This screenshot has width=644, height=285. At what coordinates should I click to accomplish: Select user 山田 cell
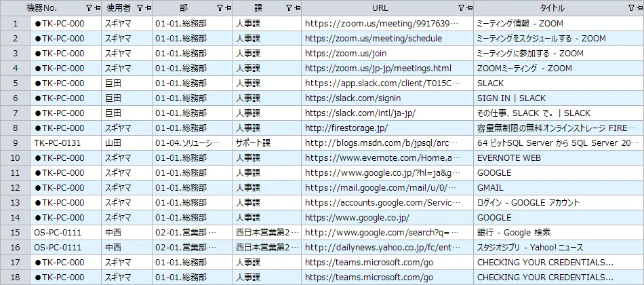click(x=127, y=143)
